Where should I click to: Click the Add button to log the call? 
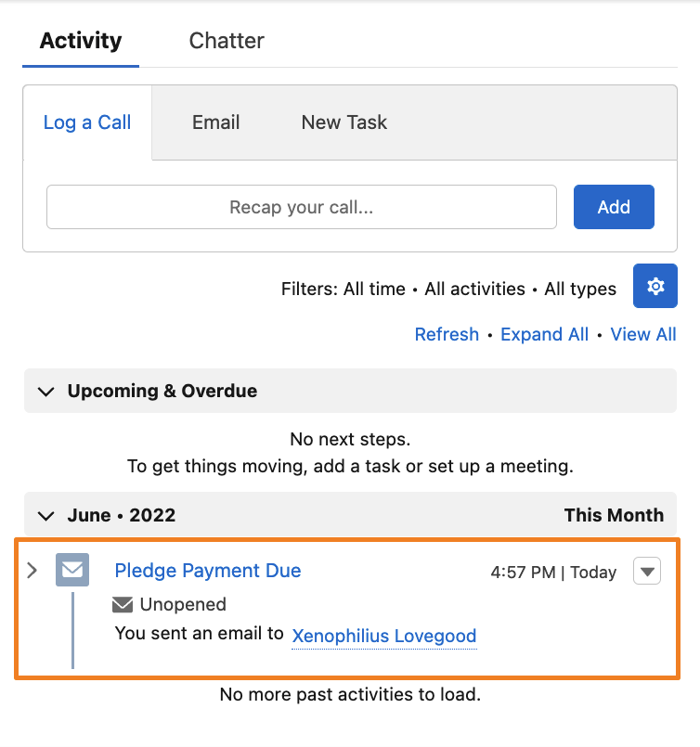614,207
